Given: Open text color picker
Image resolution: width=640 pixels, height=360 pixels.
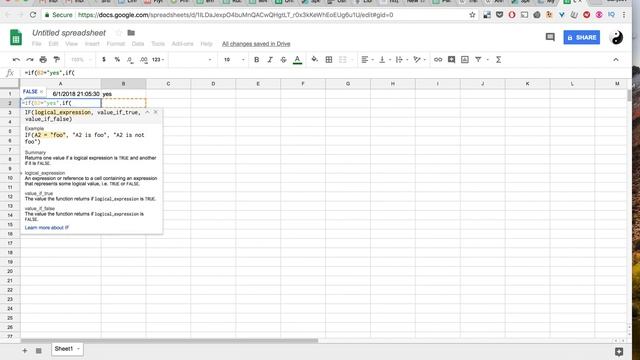Looking at the screenshot, I should pyautogui.click(x=298, y=60).
